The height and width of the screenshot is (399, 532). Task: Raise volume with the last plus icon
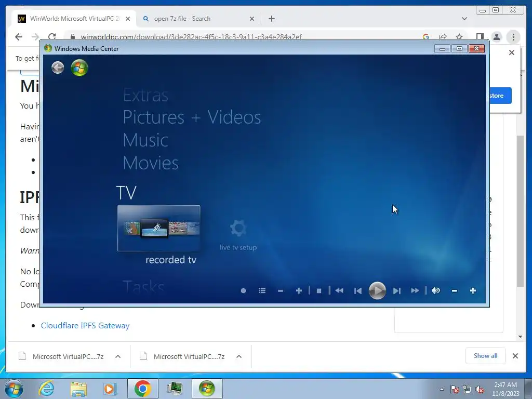[x=473, y=291]
